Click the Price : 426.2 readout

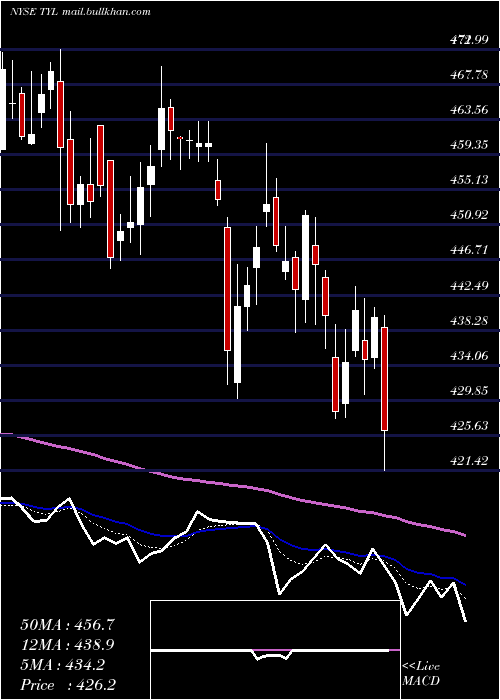70,685
